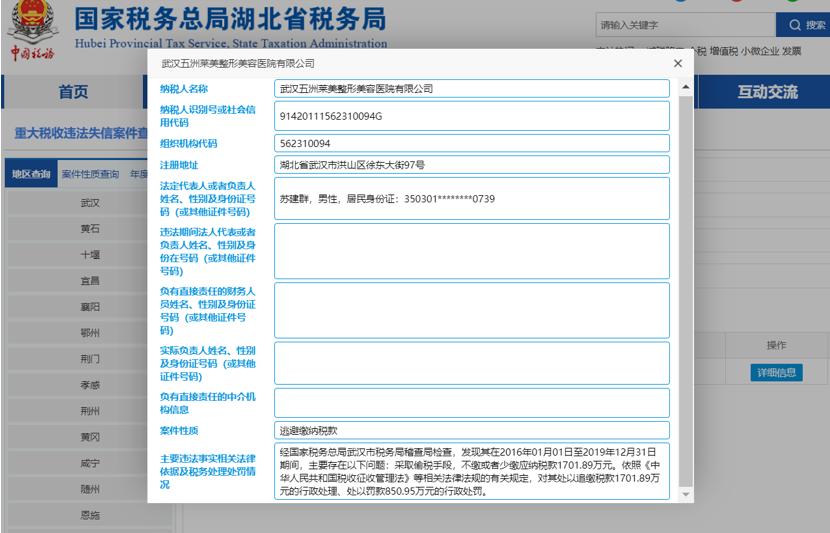Viewport: 830px width, 533px height.
Task: Close the taxpayer detail dialog
Action: (678, 64)
